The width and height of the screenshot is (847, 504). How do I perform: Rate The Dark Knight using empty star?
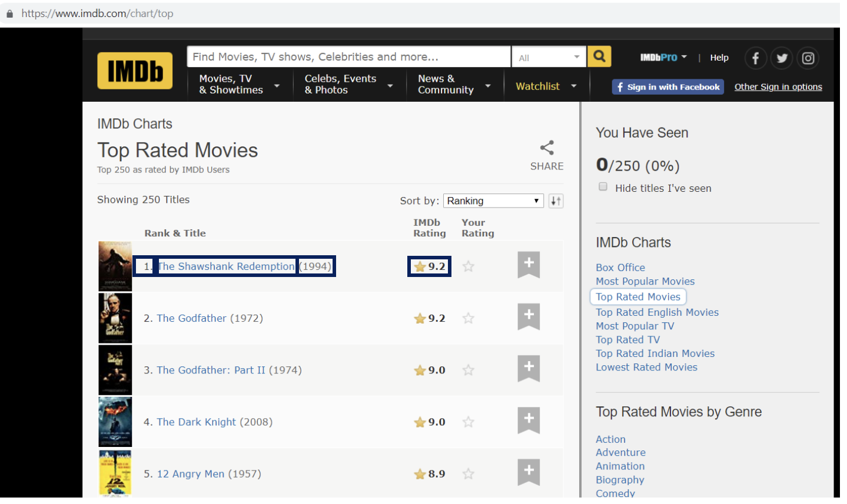469,422
